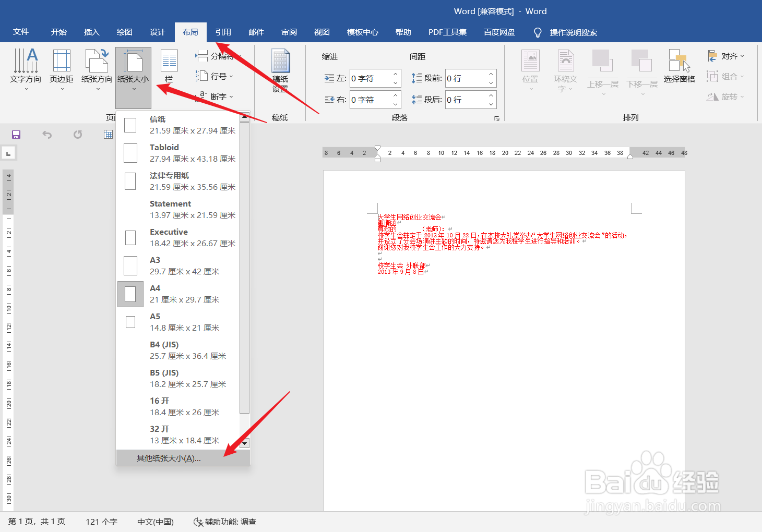
Task: Open the Paragraph dialog launcher
Action: 497,118
